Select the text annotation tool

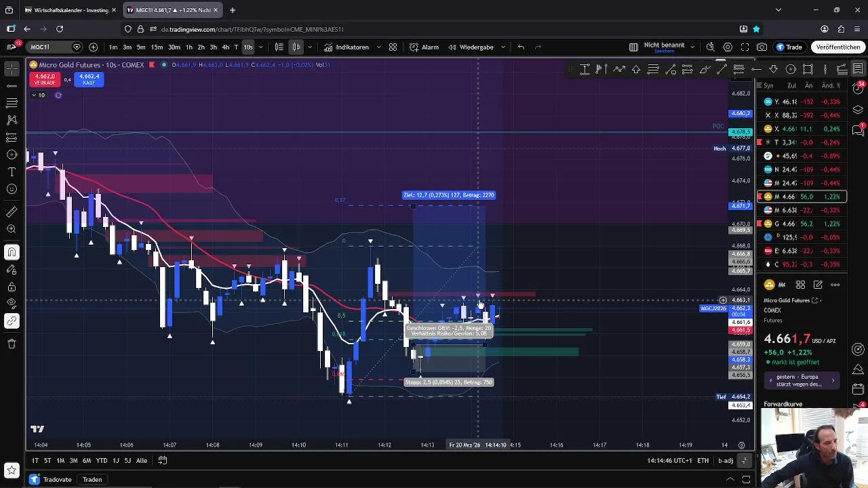point(12,172)
